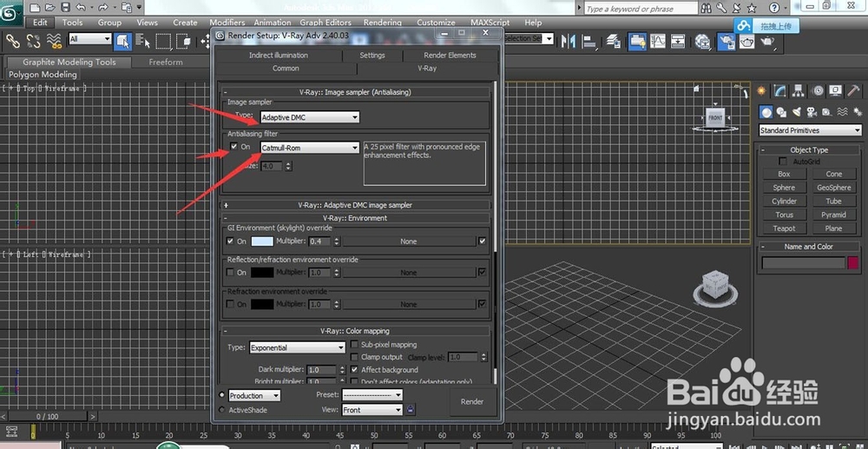Switch to the Create command panel tab
Image resolution: width=868 pixels, height=449 pixels.
762,90
